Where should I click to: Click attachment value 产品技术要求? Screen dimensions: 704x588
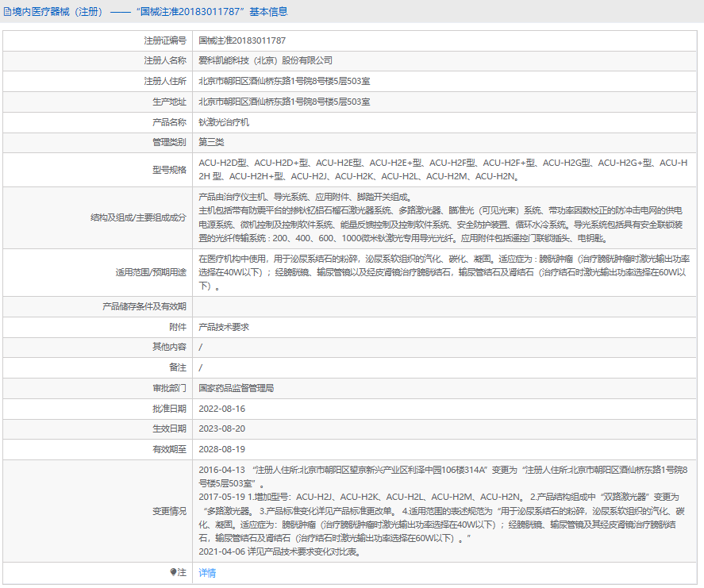pyautogui.click(x=224, y=327)
